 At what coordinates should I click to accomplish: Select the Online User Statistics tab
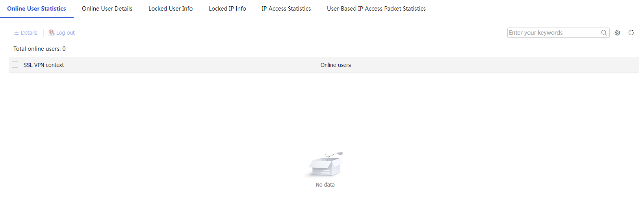[37, 9]
